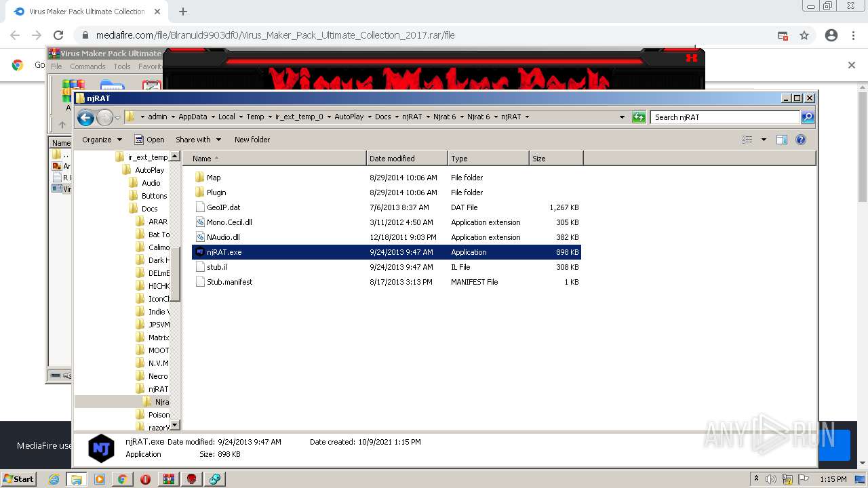Expand the Docs breadcrumb arrow

click(397, 117)
